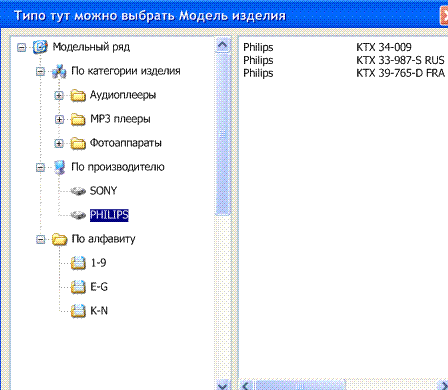
Task: Click the MP3 плееры folder icon
Action: (78, 119)
